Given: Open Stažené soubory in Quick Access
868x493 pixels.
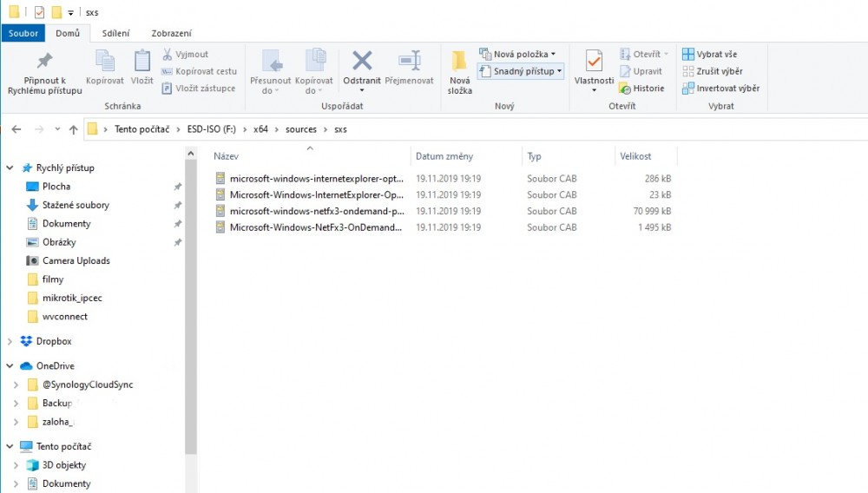Looking at the screenshot, I should (76, 206).
